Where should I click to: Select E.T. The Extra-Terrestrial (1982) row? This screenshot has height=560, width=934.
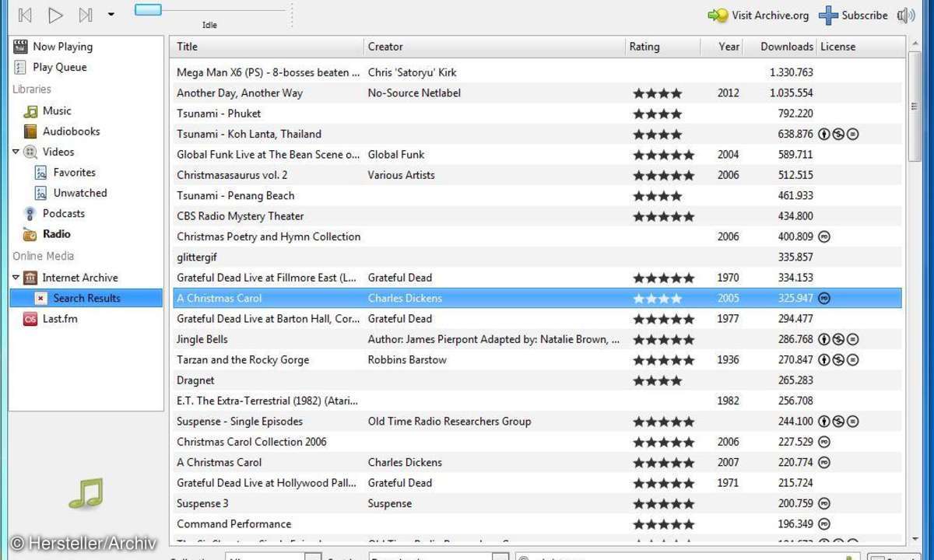tap(537, 401)
